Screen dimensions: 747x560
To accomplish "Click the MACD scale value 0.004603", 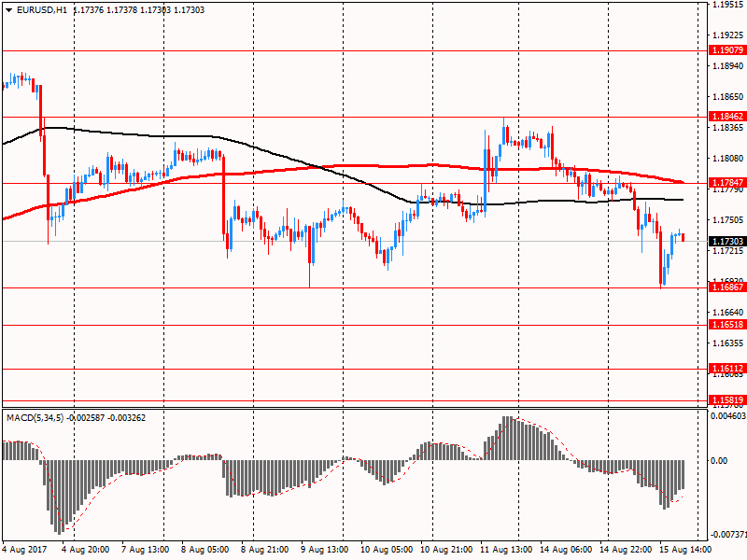I will pos(729,416).
